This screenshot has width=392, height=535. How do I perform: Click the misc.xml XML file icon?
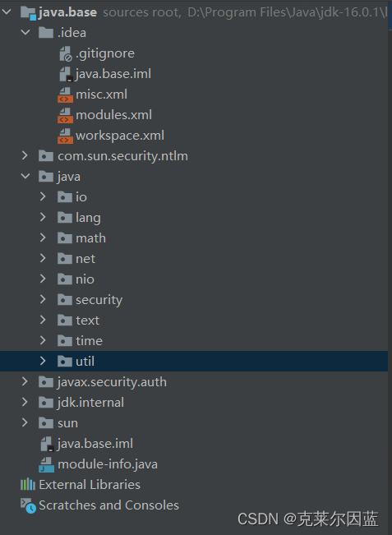[65, 95]
